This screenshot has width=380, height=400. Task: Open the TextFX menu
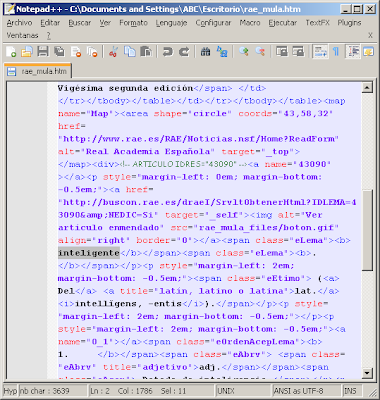coord(317,23)
